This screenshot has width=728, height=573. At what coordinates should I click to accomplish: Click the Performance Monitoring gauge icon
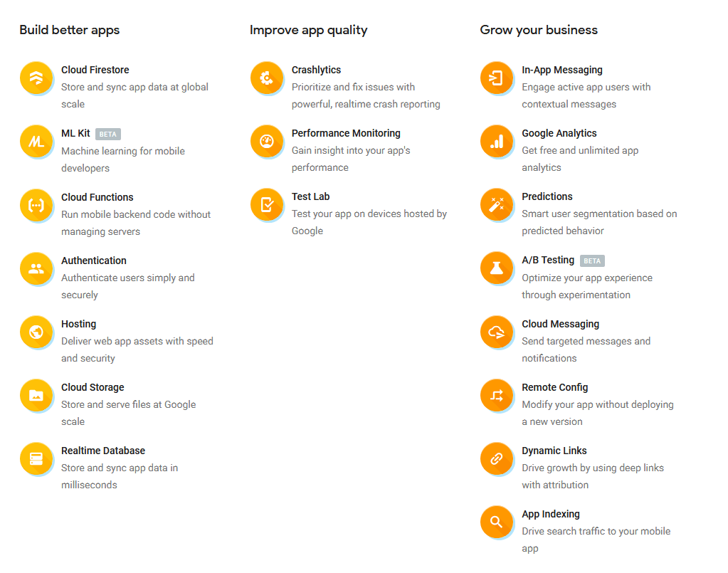(267, 141)
